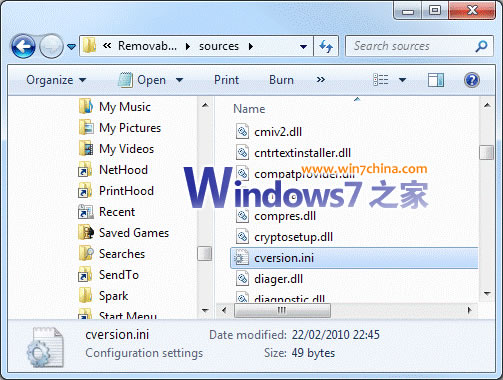
Task: Select the cntrtextinstaller.dll file name
Action: [302, 153]
